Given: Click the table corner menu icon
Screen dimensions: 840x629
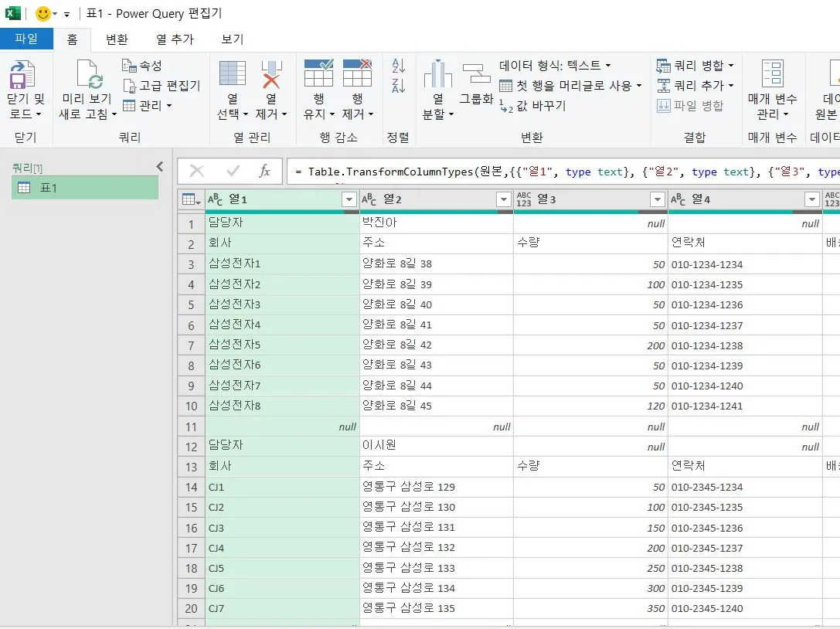Looking at the screenshot, I should (x=191, y=199).
